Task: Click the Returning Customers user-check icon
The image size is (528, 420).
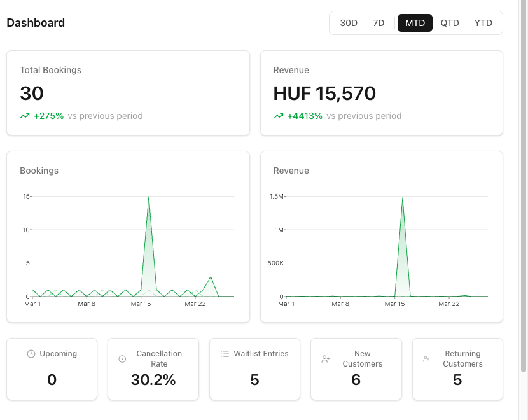Action: click(x=426, y=359)
